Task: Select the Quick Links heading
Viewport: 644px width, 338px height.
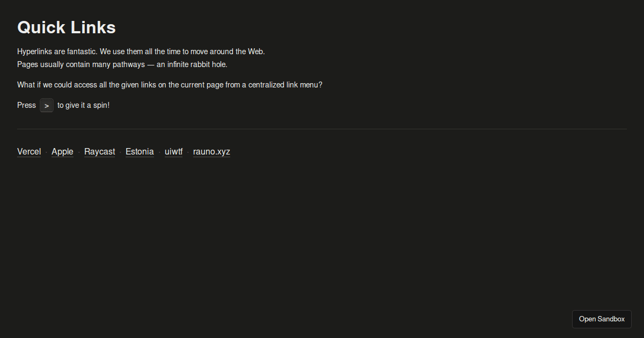Action: tap(66, 27)
